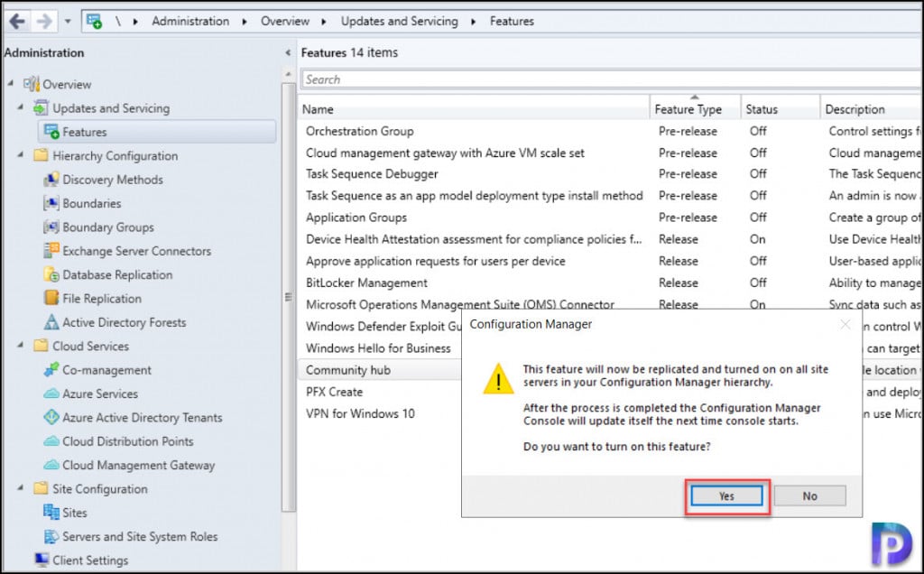
Task: Click the Azure Services cloud icon
Action: pyautogui.click(x=51, y=393)
